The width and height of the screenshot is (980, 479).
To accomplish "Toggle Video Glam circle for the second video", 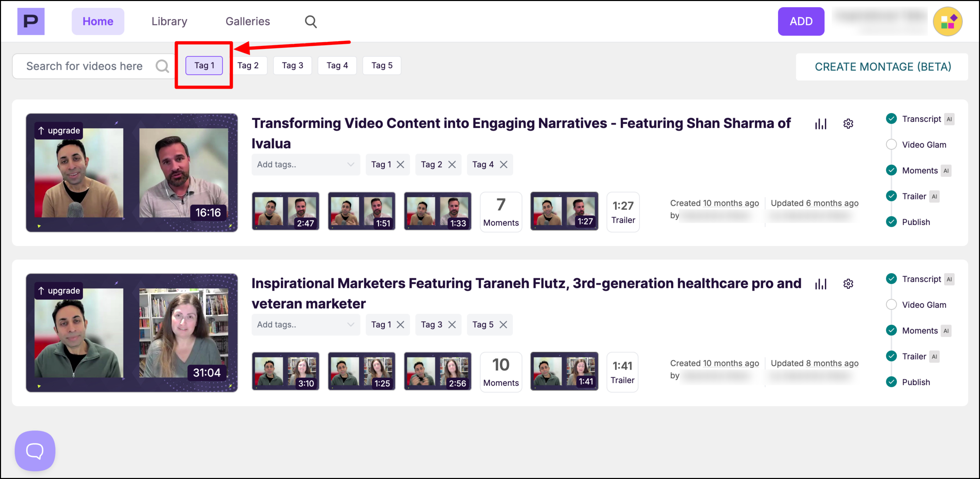I will 891,305.
